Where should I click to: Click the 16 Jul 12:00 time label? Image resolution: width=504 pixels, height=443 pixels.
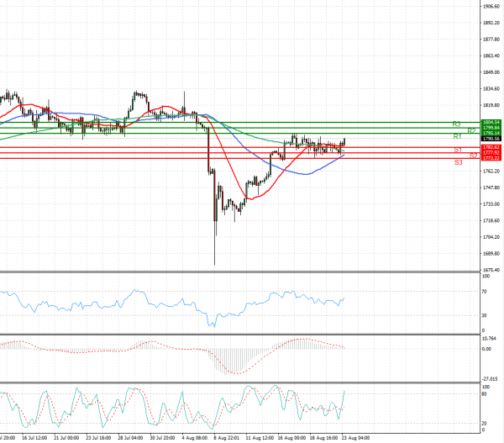point(34,438)
